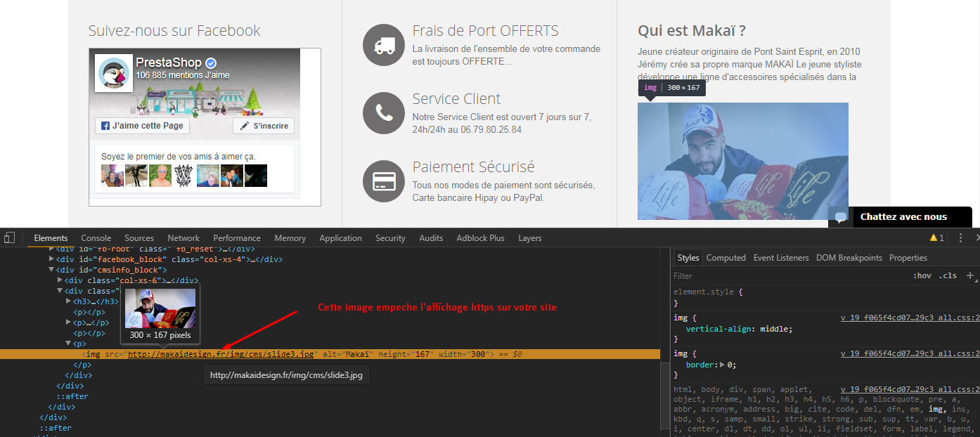Switch to the Console tab

(x=96, y=238)
